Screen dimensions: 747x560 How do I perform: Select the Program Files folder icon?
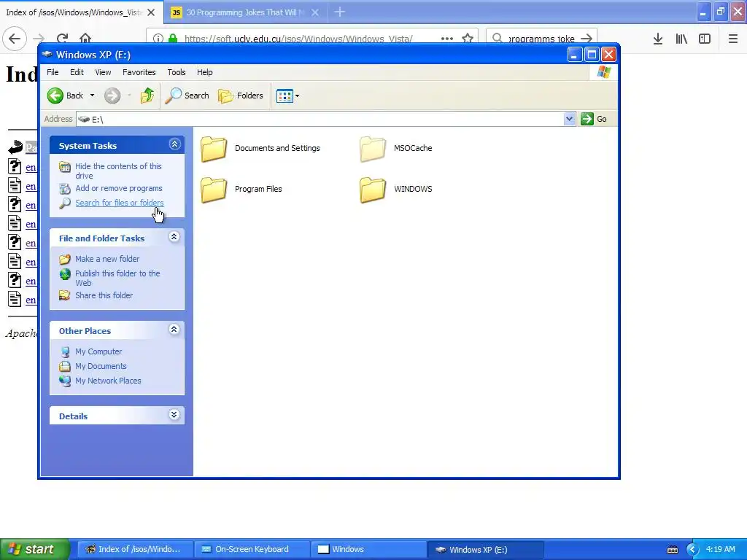tap(214, 190)
